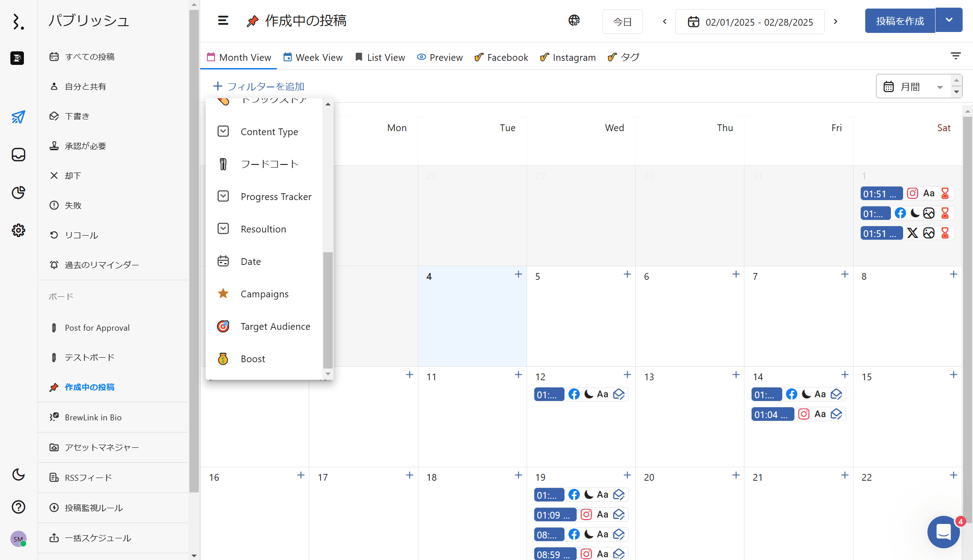Screen dimensions: 973x560
Task: Expand the 投稿を作成 dropdown arrow
Action: click(x=949, y=20)
